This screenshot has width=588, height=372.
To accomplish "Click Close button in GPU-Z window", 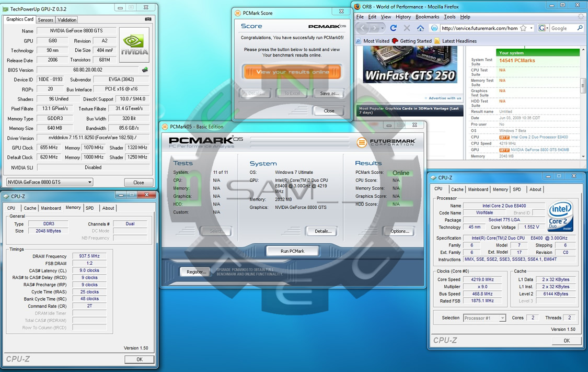I will coord(139,183).
